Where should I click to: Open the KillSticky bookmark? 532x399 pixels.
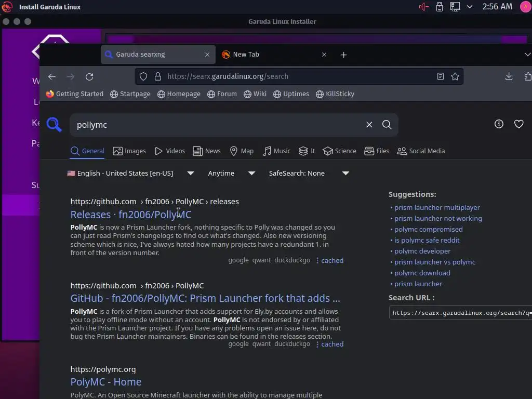tap(335, 94)
